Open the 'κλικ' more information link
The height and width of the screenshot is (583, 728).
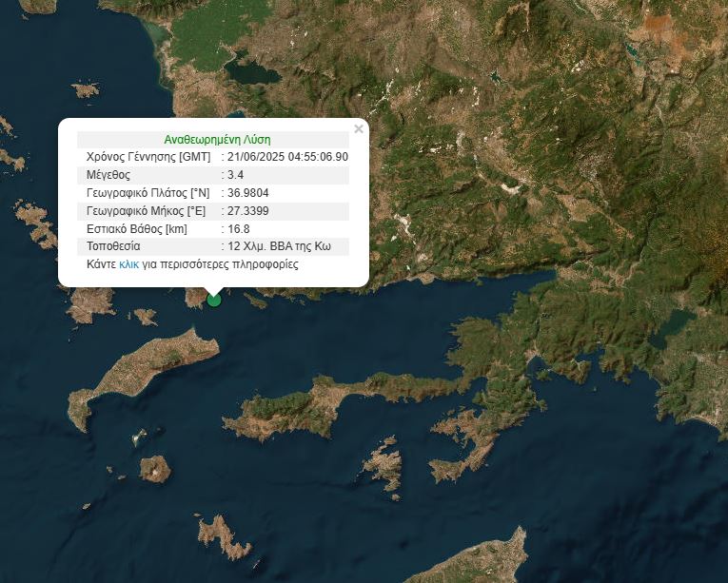tap(129, 264)
